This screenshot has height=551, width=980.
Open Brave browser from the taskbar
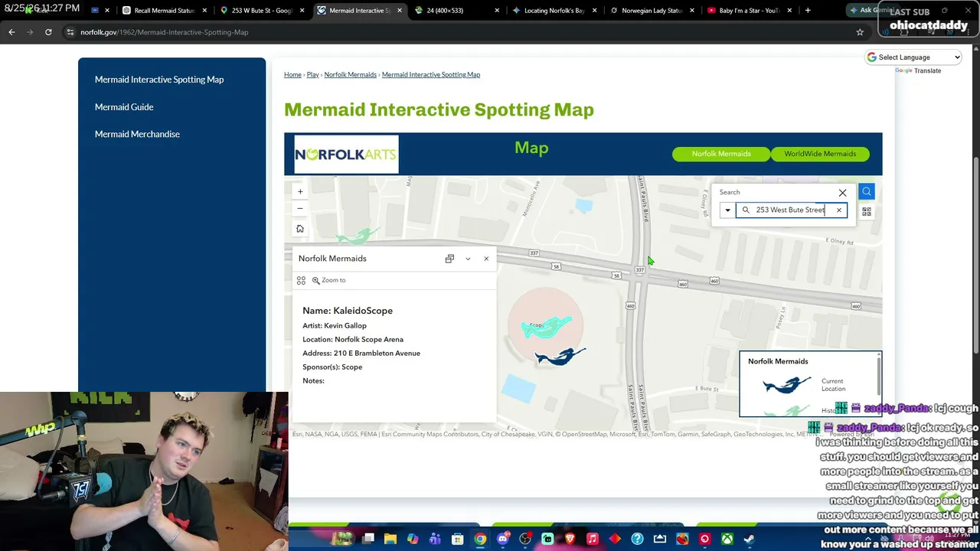pyautogui.click(x=570, y=539)
